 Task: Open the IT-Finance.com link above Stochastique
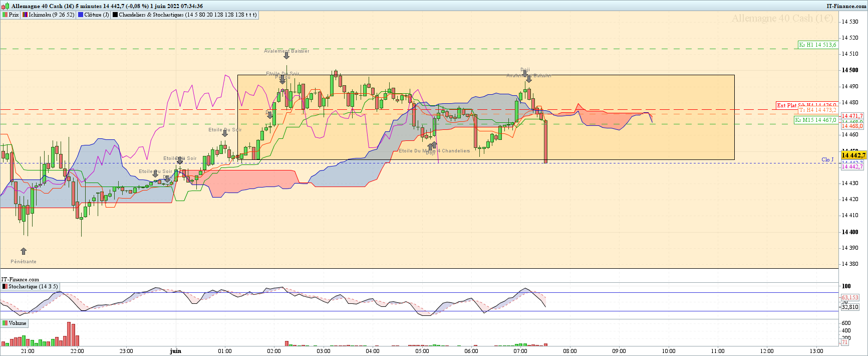[x=20, y=280]
